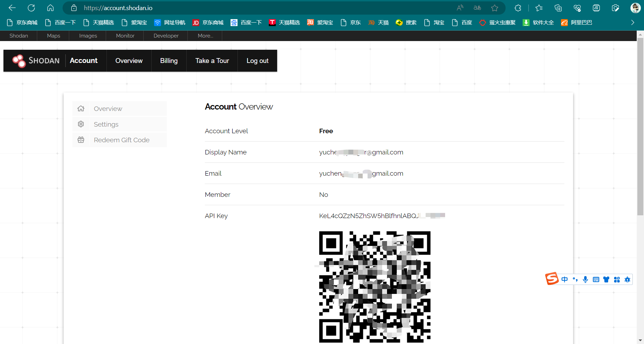Viewport: 644px width, 344px height.
Task: Open the 软件大全 bookmark
Action: pos(538,23)
